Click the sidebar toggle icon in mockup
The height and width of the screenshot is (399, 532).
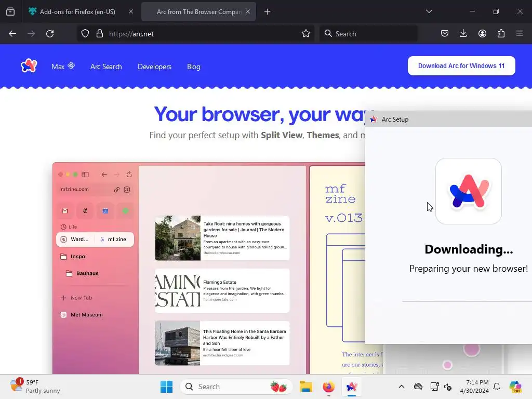click(85, 175)
